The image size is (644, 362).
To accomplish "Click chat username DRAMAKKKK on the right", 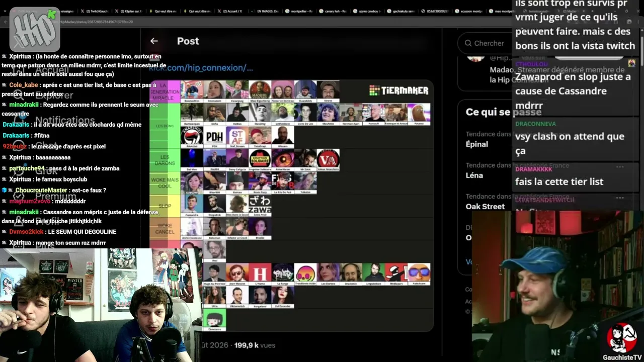I will coord(533,169).
